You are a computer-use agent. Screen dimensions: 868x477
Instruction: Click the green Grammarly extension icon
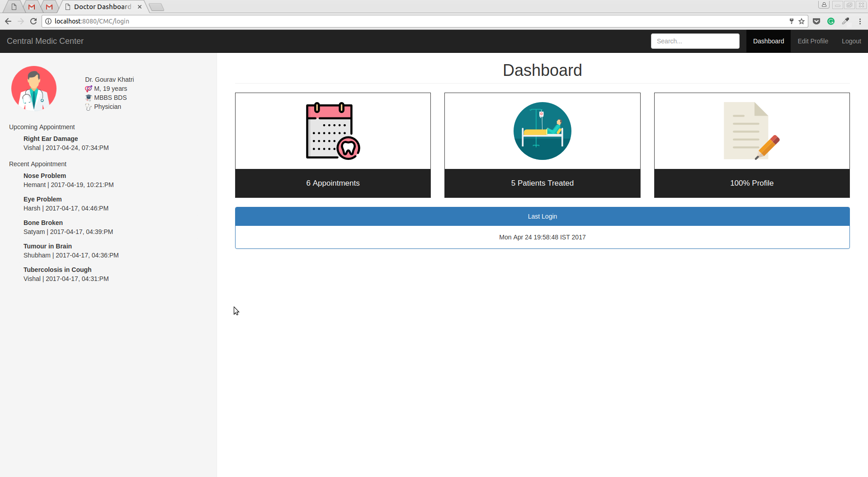pyautogui.click(x=831, y=21)
